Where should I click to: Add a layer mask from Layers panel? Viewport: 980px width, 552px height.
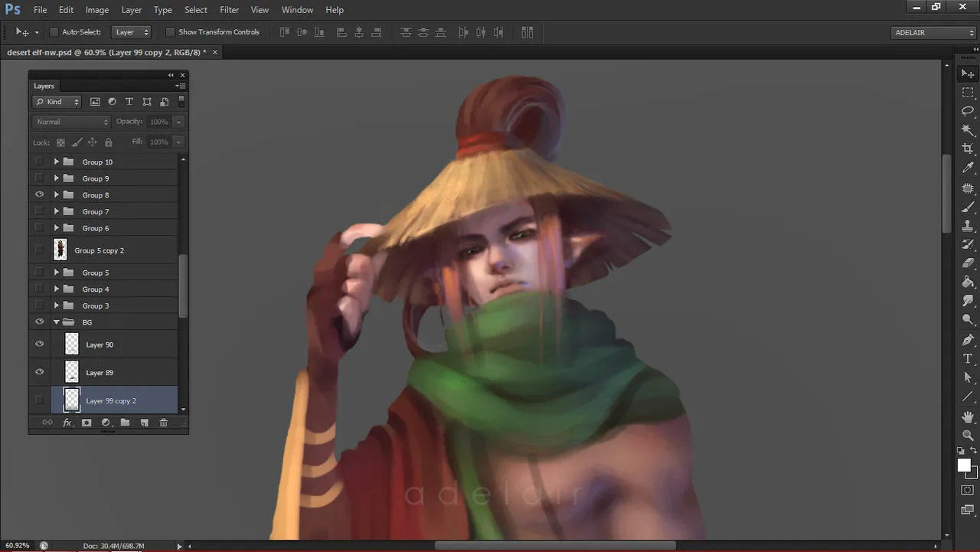tap(87, 423)
